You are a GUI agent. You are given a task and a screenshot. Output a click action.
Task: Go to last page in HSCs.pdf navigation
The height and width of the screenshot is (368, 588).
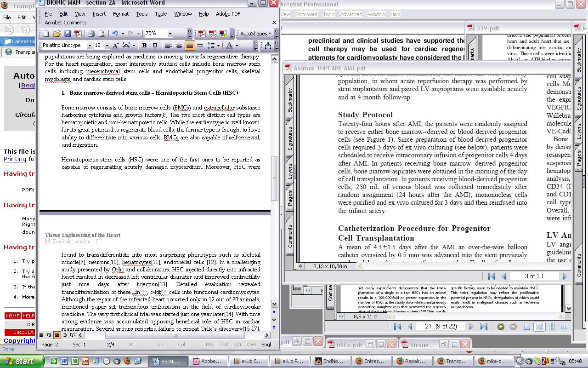483,327
